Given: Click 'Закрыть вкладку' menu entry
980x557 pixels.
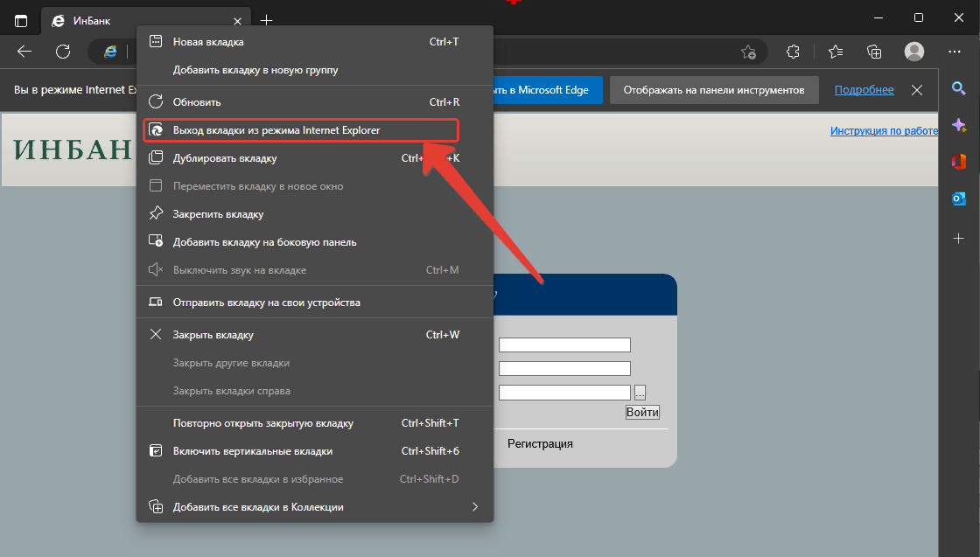Looking at the screenshot, I should coord(315,335).
